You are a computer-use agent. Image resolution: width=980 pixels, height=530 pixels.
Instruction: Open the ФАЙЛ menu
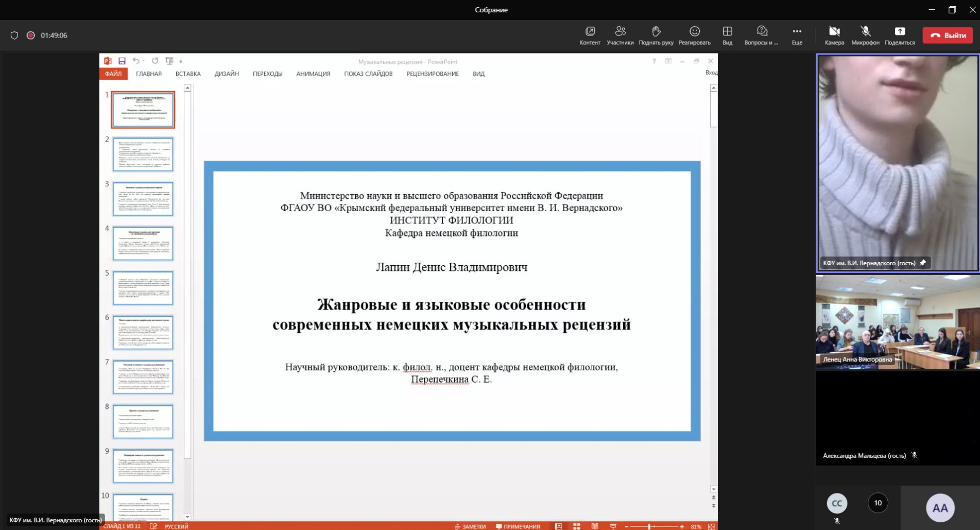tap(114, 74)
